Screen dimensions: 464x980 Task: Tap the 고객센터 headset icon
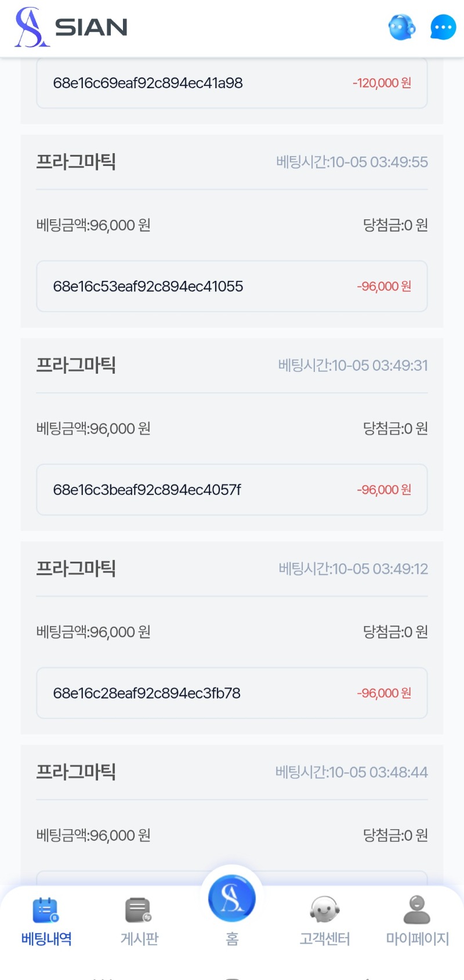click(324, 909)
